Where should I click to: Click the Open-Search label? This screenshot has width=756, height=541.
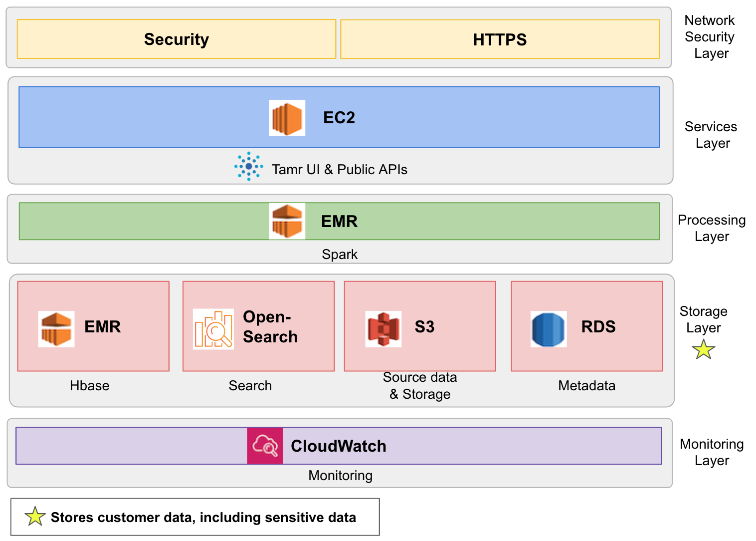270,327
